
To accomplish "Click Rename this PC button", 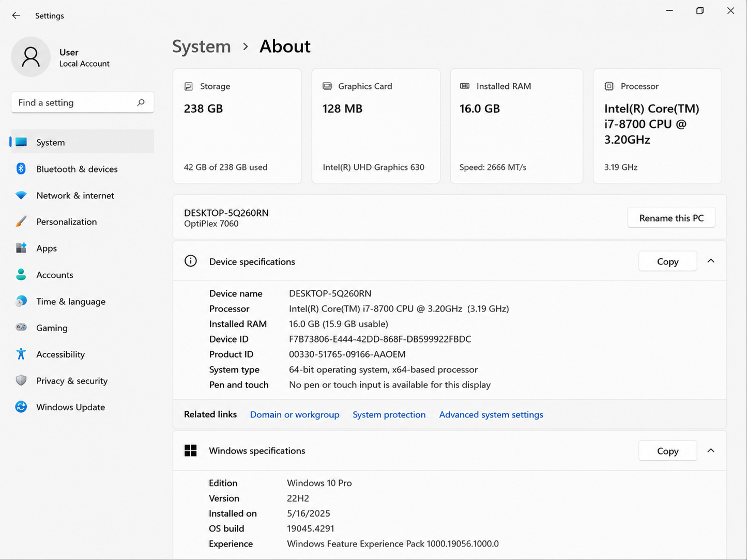I will 672,218.
